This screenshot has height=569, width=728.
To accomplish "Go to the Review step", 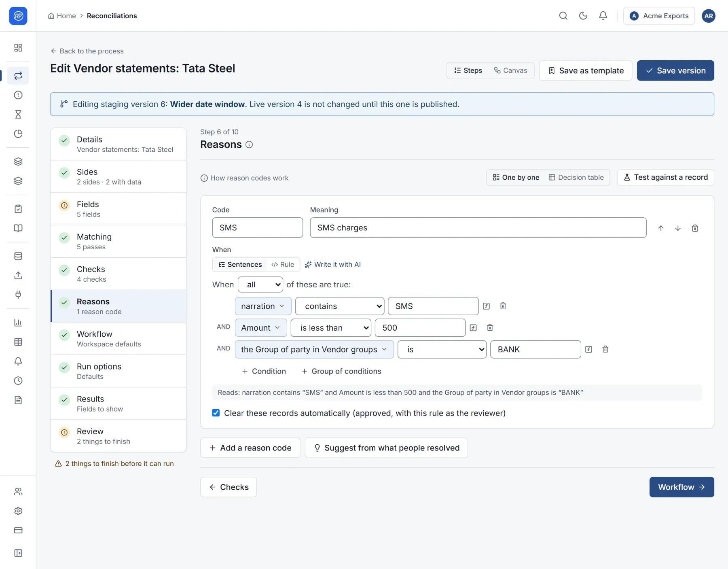I will [118, 436].
